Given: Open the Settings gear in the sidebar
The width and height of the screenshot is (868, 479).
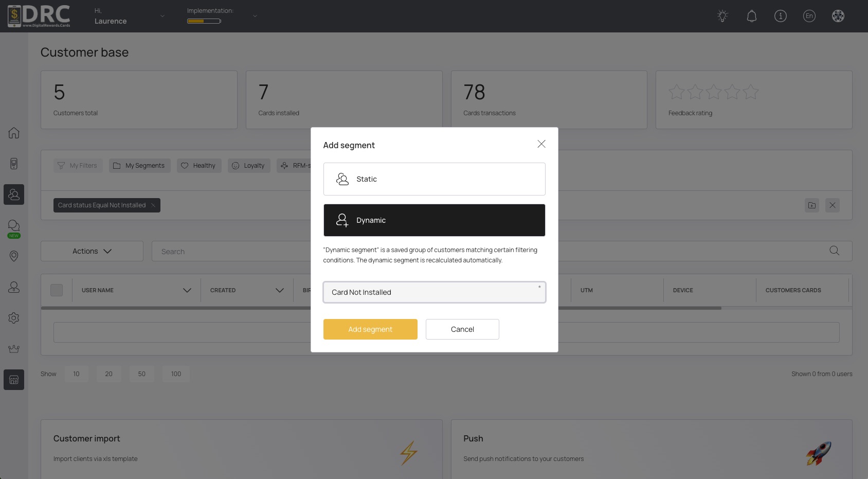Looking at the screenshot, I should [14, 318].
